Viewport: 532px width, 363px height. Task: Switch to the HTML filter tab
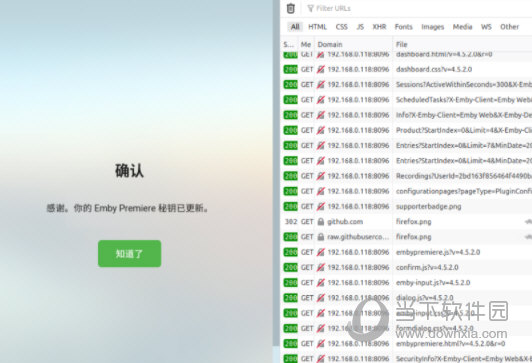coord(317,27)
